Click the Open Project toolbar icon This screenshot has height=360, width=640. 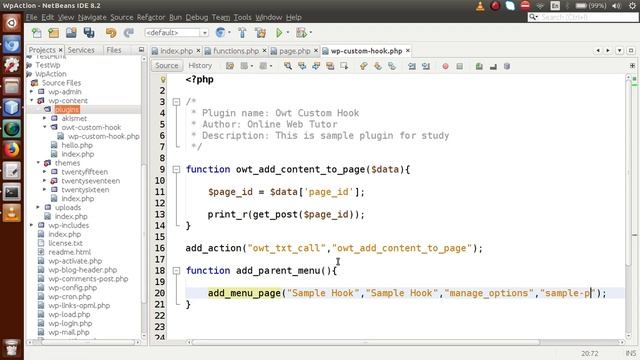(71, 33)
